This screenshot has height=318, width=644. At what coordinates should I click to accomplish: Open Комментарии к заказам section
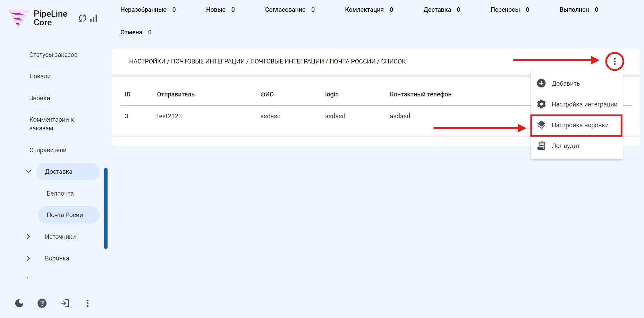click(52, 124)
